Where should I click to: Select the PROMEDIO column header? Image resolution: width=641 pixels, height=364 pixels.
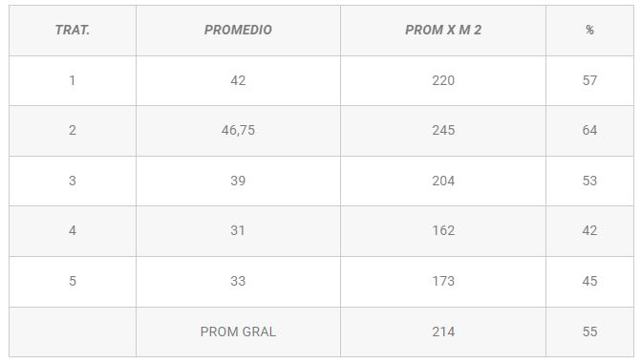[x=238, y=31]
